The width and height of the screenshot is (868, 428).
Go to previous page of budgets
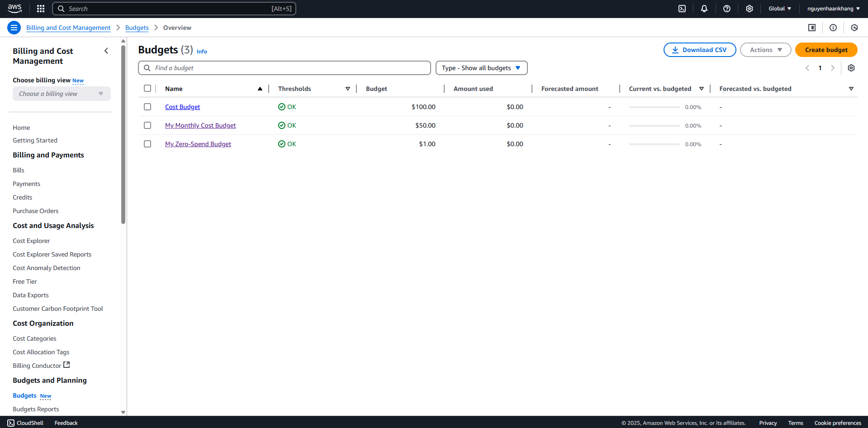pyautogui.click(x=807, y=68)
